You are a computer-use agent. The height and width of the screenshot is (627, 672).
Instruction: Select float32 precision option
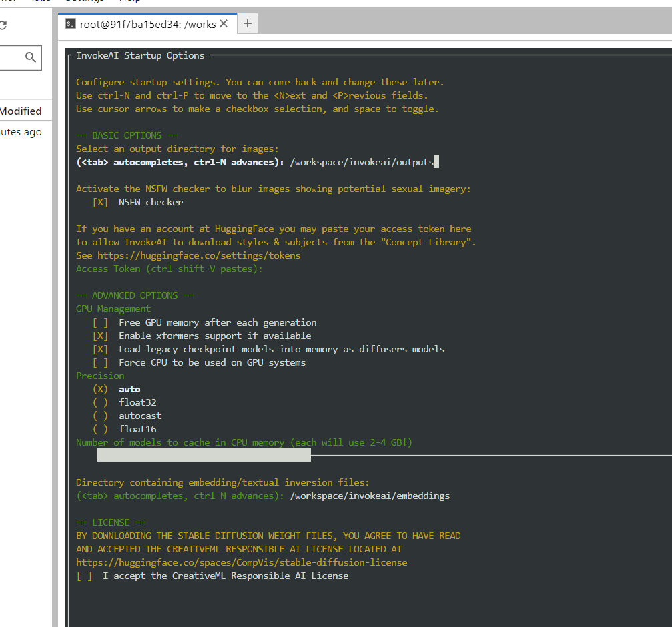tap(100, 402)
